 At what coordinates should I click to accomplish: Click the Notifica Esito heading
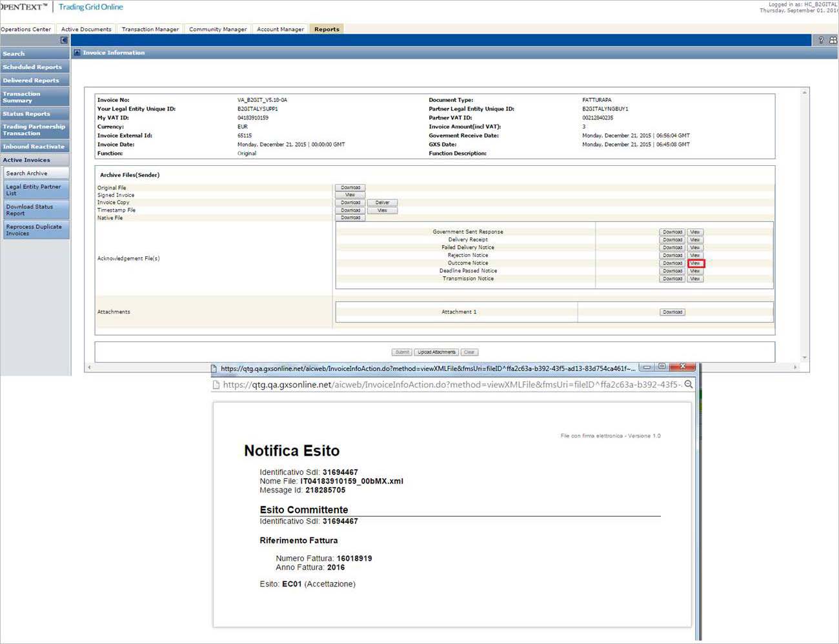[292, 451]
